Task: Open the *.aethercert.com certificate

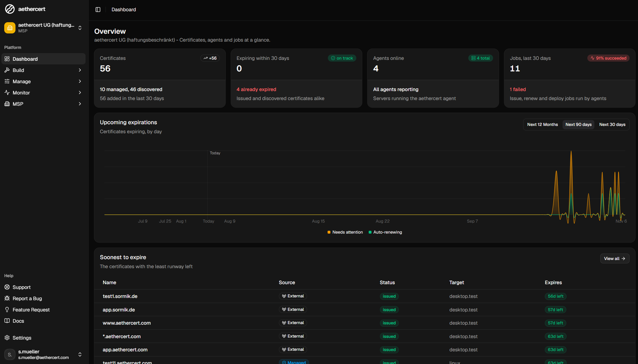Action: [122, 336]
